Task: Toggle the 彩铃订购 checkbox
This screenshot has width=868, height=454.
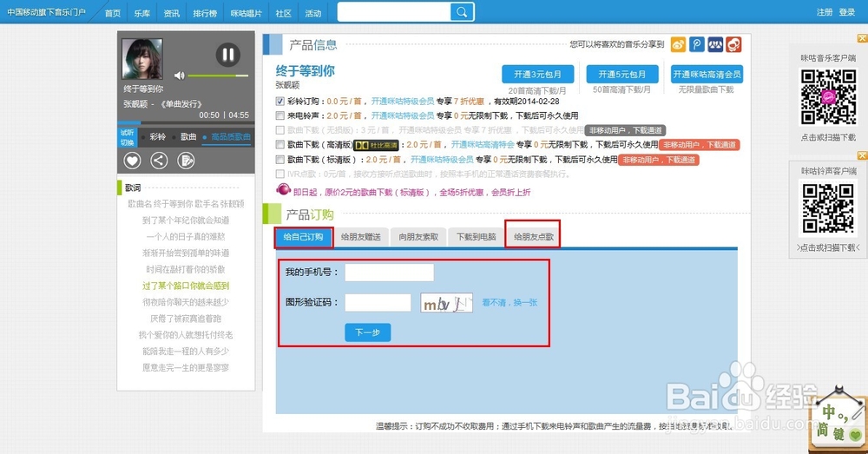Action: point(280,102)
